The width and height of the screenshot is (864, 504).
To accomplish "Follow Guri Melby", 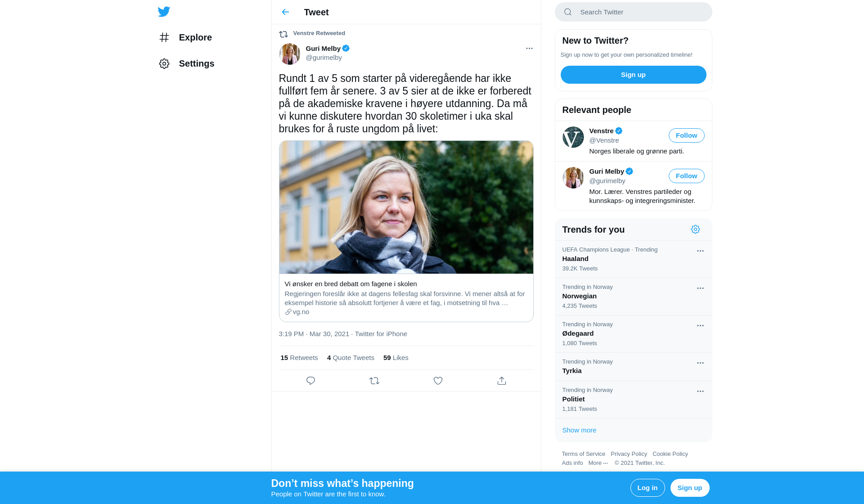I will click(x=687, y=176).
